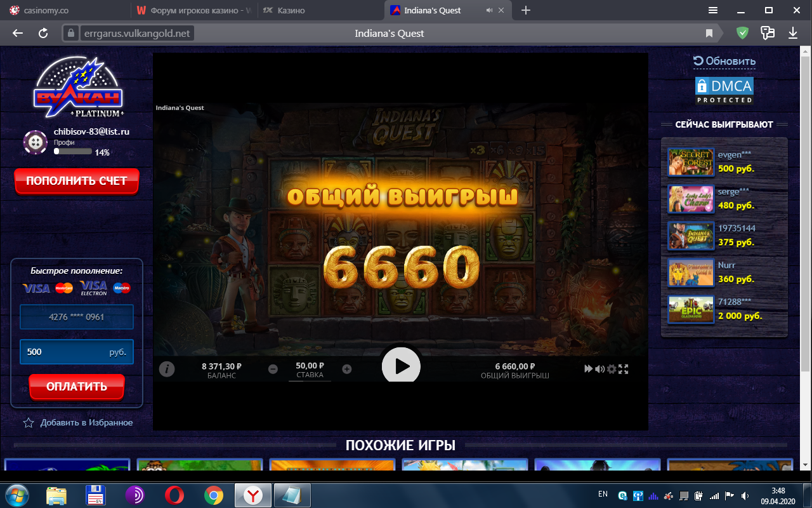This screenshot has height=508, width=812.
Task: Open the game info icon
Action: click(167, 369)
